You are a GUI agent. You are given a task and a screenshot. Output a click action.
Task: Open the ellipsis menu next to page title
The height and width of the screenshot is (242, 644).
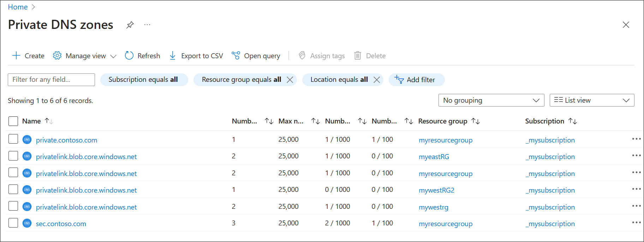147,25
